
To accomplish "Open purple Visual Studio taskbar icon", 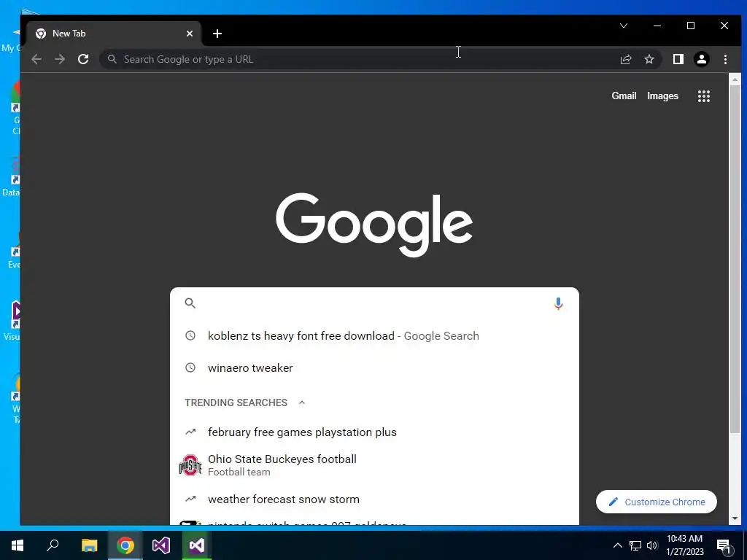I will click(x=161, y=545).
